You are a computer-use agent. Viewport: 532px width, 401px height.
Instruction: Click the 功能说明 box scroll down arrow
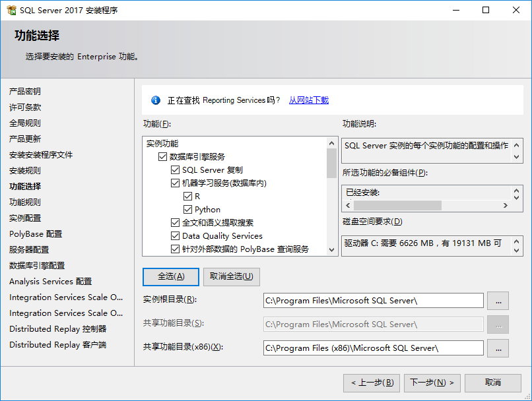(516, 157)
